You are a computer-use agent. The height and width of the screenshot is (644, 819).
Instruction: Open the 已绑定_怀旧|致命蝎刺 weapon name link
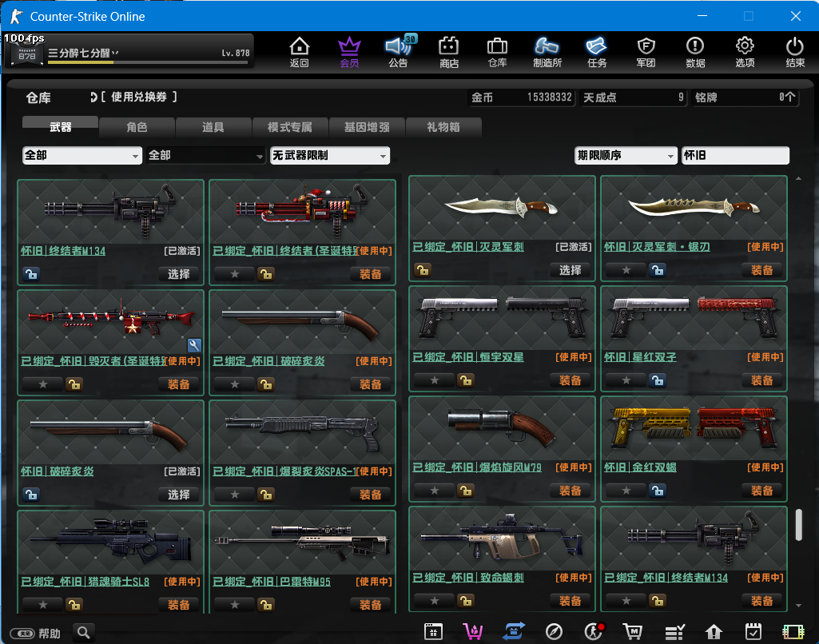point(468,578)
